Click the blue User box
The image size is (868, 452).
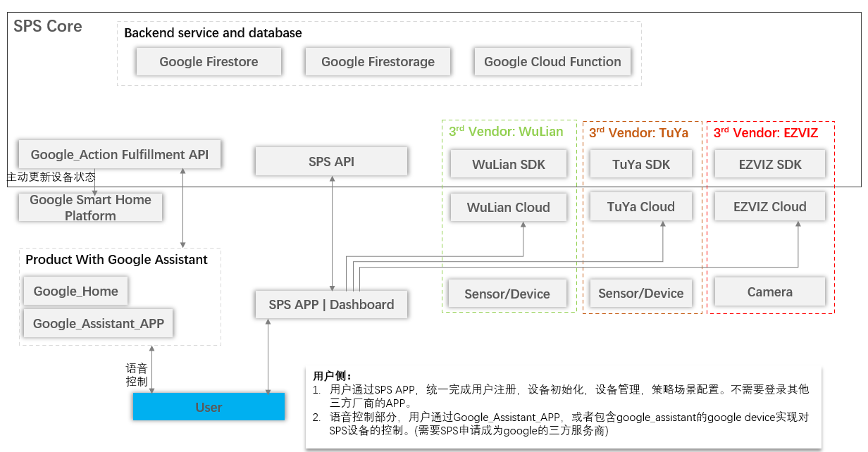pos(209,407)
